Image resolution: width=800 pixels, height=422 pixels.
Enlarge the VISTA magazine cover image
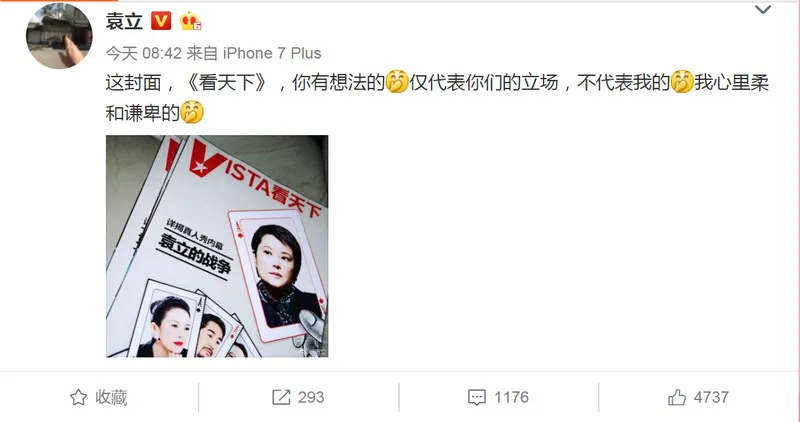tap(217, 246)
